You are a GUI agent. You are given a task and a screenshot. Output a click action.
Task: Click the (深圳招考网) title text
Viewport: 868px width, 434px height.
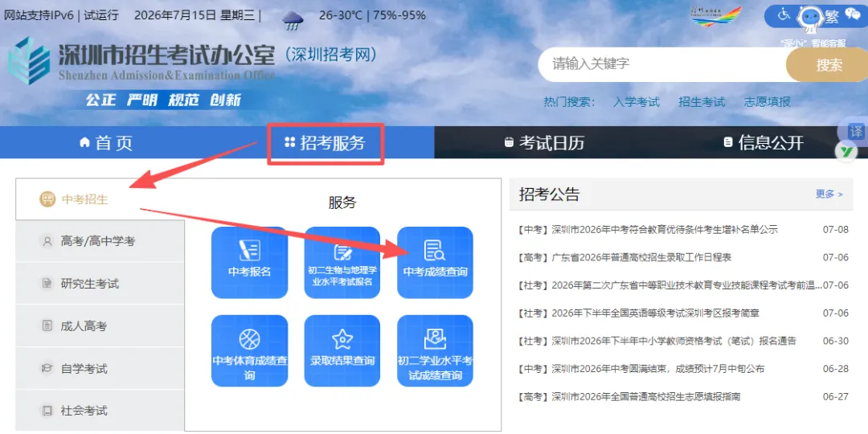[x=332, y=55]
